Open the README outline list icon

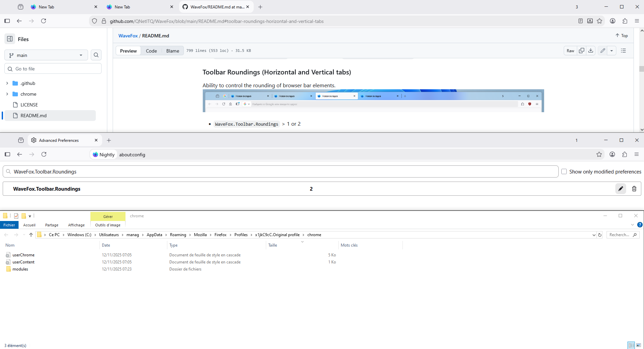click(x=623, y=51)
